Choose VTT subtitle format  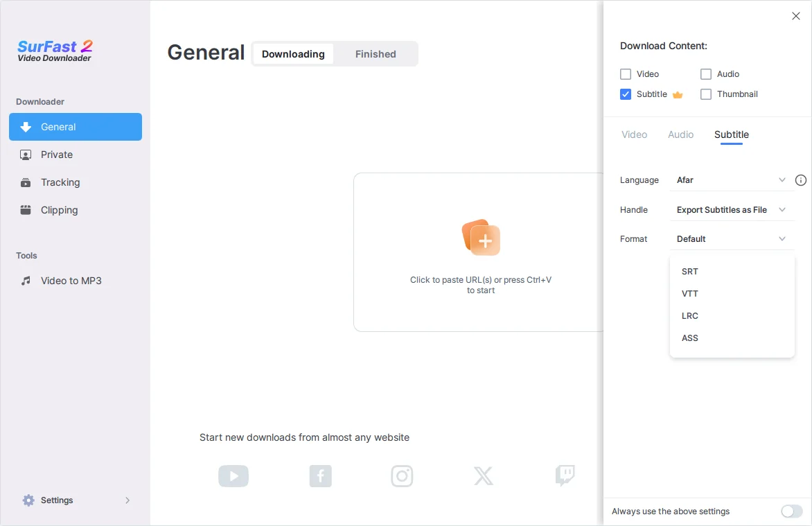click(x=732, y=294)
